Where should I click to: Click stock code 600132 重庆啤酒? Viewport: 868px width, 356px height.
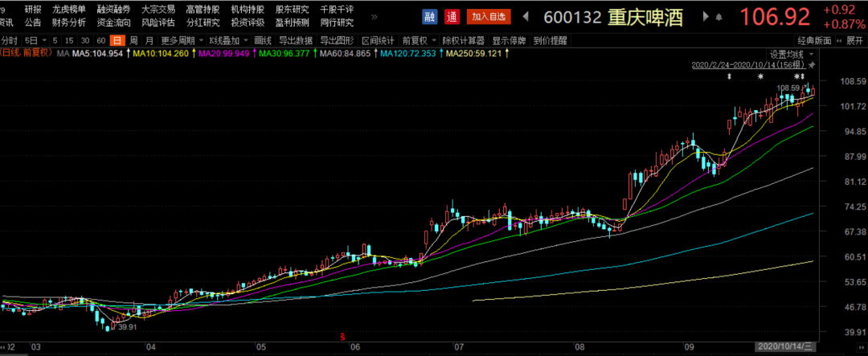[x=613, y=17]
